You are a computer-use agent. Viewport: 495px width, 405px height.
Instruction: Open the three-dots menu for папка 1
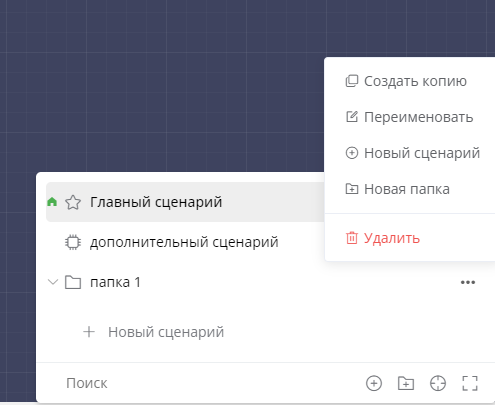468,282
